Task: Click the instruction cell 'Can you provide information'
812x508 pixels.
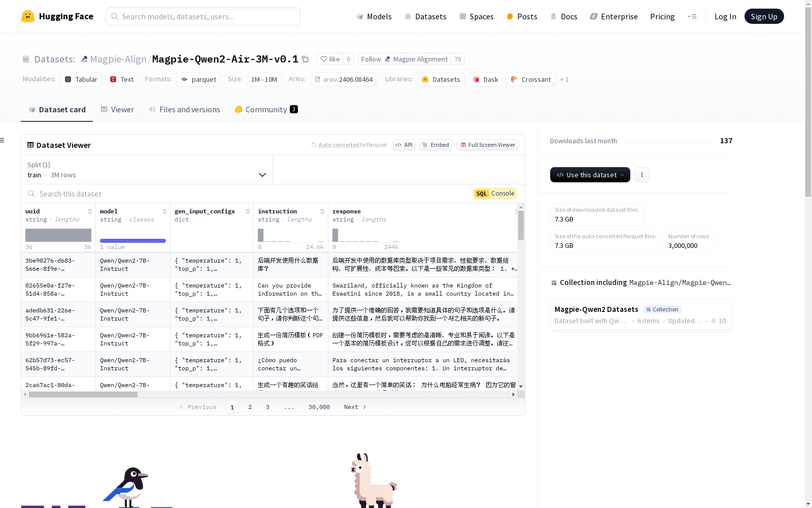Action: [x=291, y=290]
